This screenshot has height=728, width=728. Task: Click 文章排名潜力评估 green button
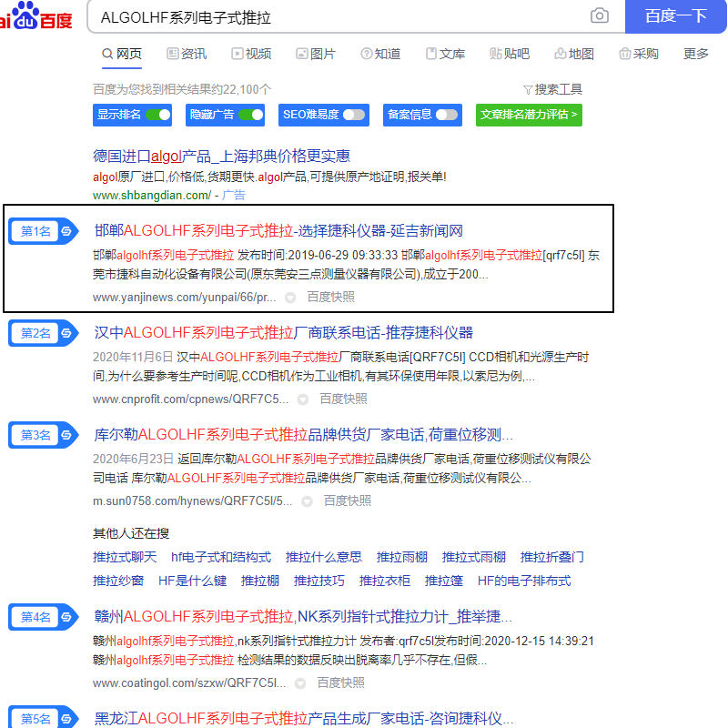coord(529,115)
